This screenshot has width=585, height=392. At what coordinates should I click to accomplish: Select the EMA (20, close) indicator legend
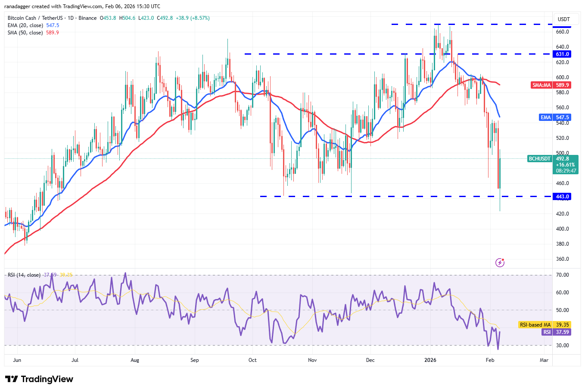[25, 25]
